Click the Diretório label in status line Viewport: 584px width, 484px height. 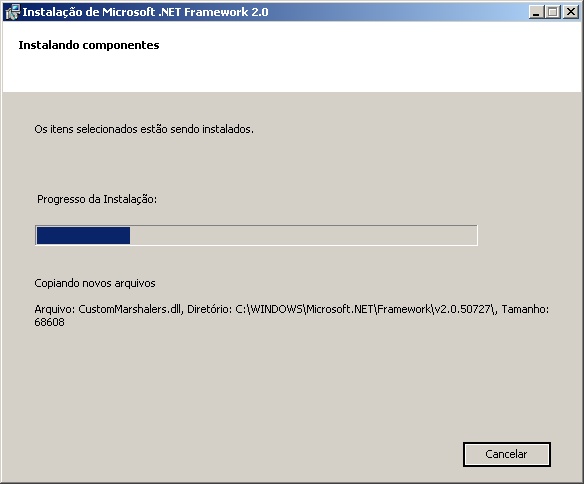[x=210, y=309]
